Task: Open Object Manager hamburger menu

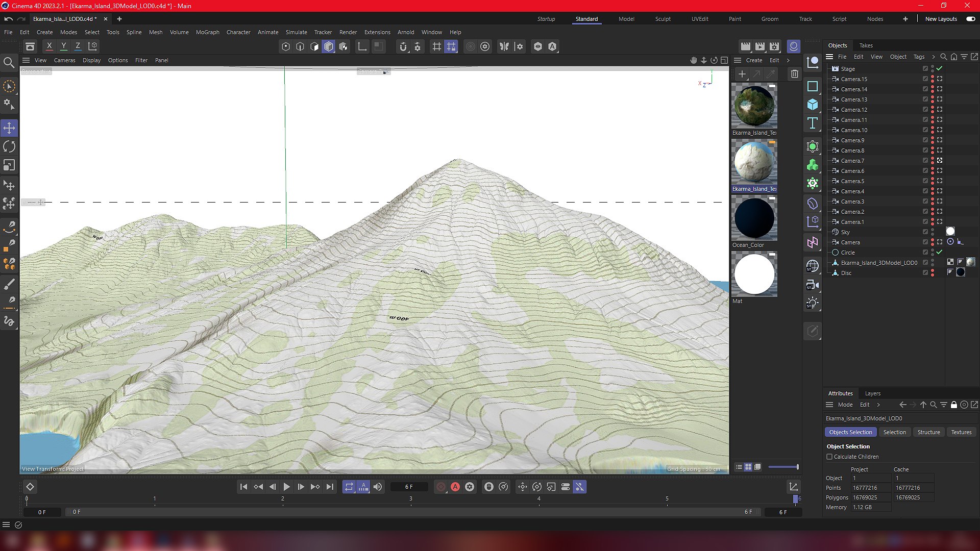Action: 829,57
